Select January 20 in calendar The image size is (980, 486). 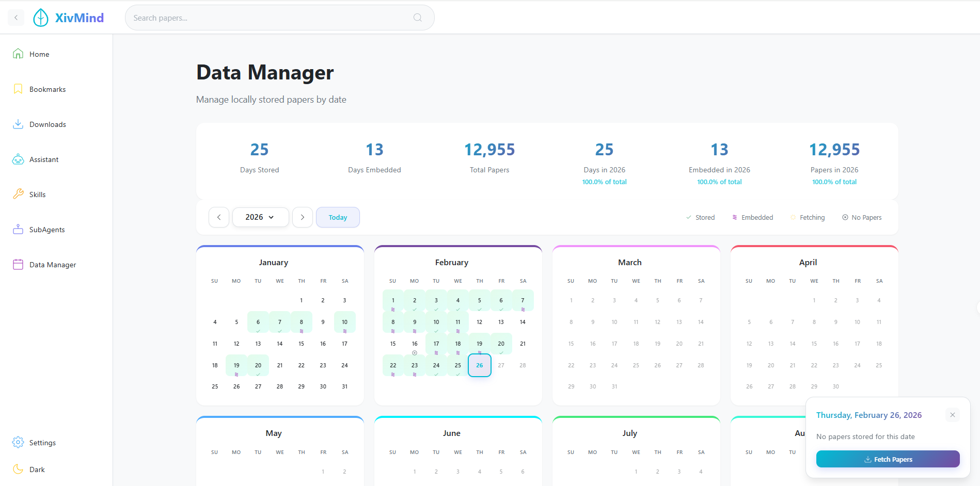[258, 365]
